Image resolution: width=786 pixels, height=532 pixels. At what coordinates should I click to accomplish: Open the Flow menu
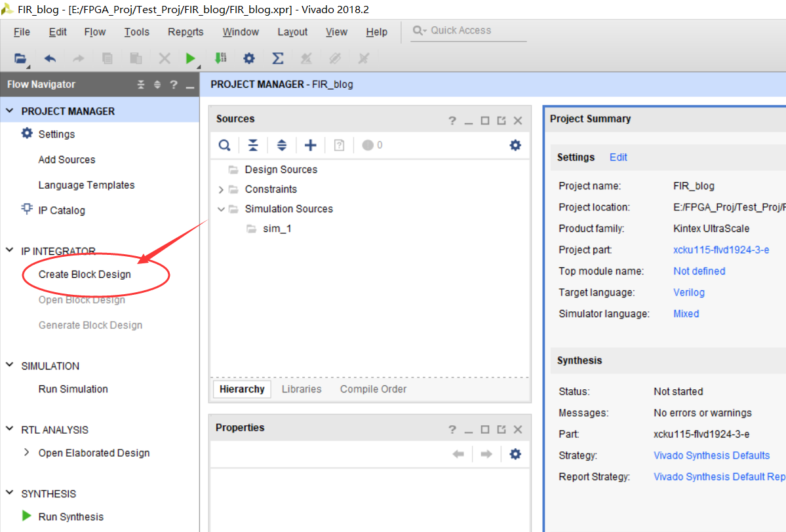pyautogui.click(x=95, y=32)
